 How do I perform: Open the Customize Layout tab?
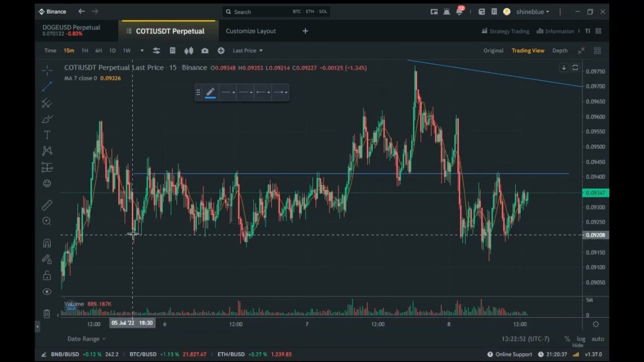(251, 31)
